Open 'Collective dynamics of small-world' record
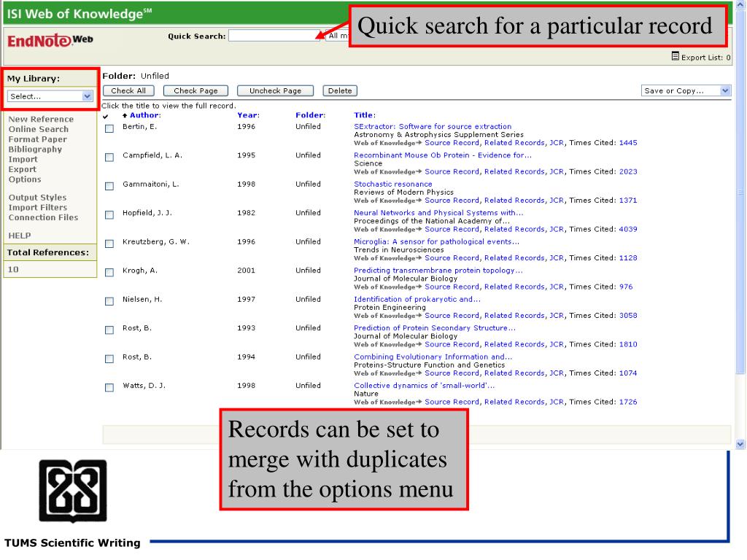Viewport: 747px width, 560px height. click(425, 386)
